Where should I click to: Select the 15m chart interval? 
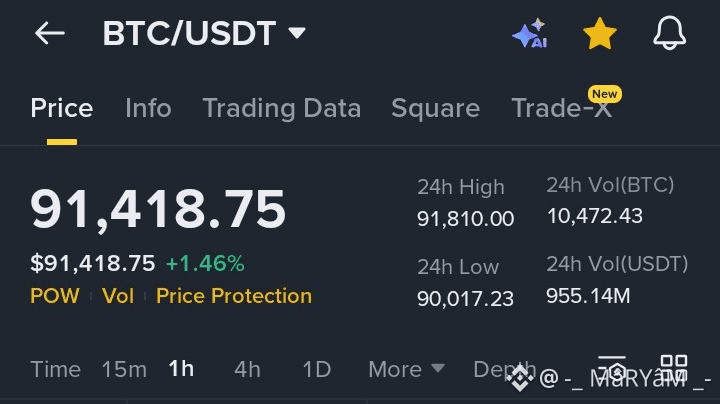[x=124, y=369]
